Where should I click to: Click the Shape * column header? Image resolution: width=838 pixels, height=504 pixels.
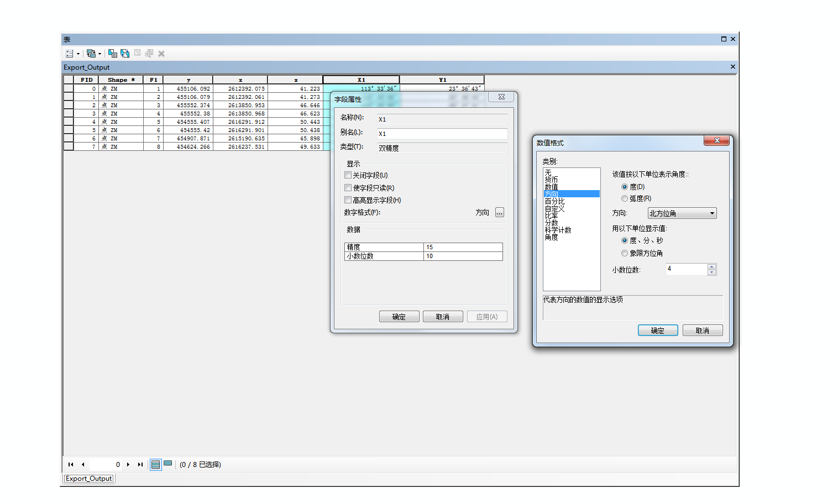click(121, 80)
